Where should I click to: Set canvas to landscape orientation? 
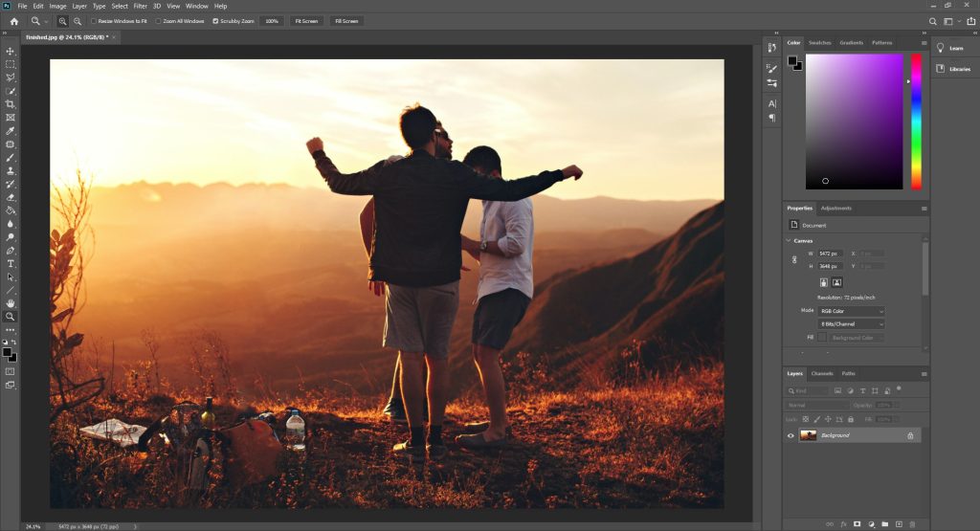click(836, 282)
